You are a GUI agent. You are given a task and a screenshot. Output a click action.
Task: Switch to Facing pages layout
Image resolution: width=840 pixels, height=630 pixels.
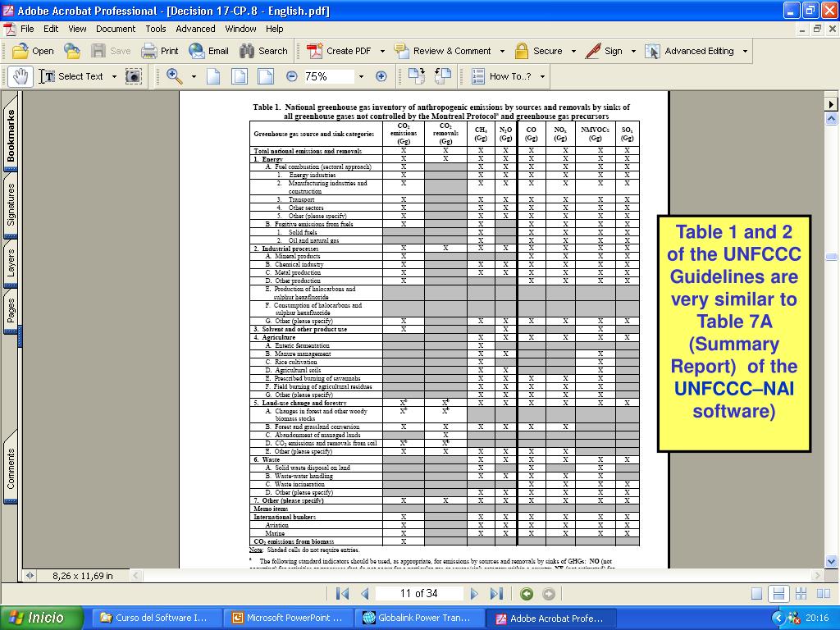[824, 594]
